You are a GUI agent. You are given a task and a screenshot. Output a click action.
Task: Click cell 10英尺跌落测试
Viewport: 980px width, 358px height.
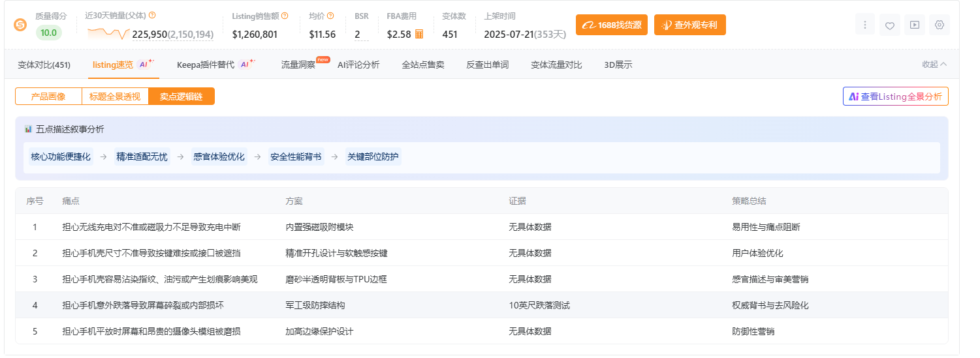tap(540, 305)
